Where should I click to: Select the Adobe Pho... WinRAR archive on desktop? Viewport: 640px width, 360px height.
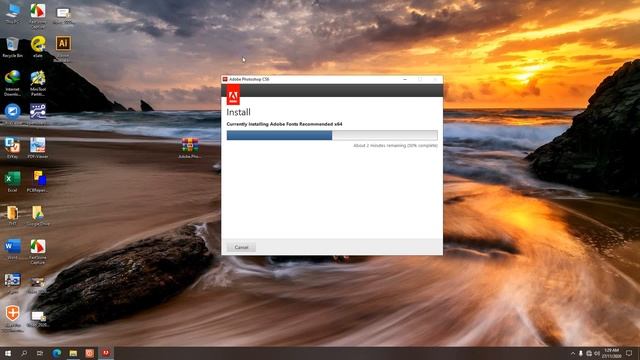pyautogui.click(x=189, y=148)
